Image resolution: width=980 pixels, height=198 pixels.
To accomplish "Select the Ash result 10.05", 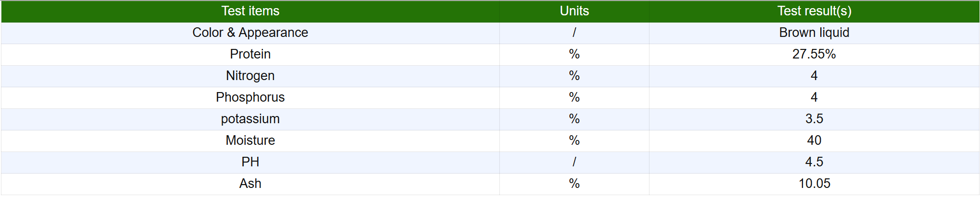I will tap(814, 184).
